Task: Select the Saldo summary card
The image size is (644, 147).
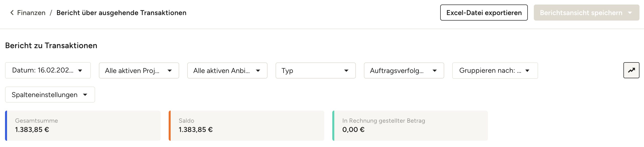Action: (x=246, y=125)
